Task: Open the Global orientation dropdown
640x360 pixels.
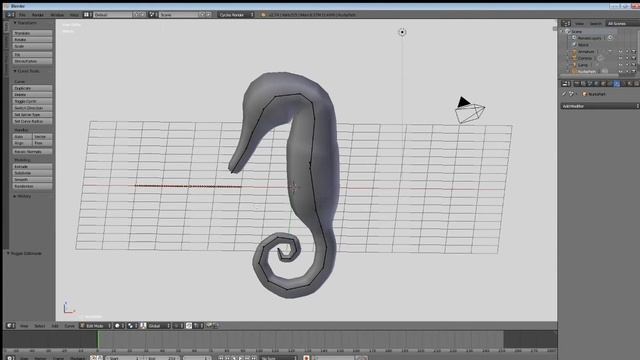Action: pos(159,326)
